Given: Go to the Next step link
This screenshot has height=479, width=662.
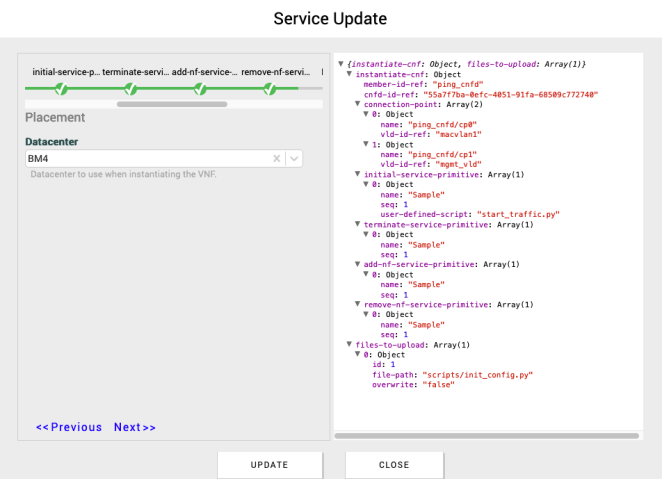Looking at the screenshot, I should [x=135, y=427].
